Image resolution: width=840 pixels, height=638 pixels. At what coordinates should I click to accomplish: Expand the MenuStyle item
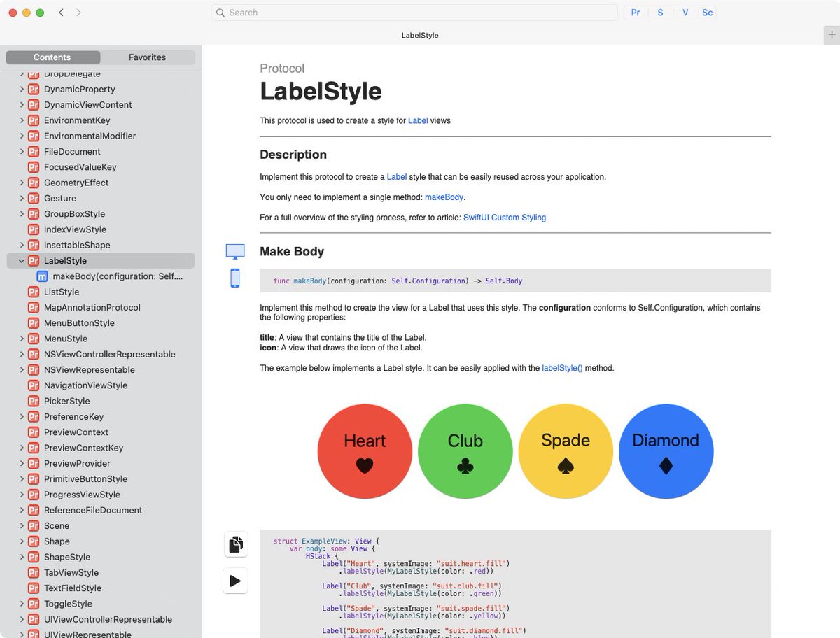coord(22,339)
